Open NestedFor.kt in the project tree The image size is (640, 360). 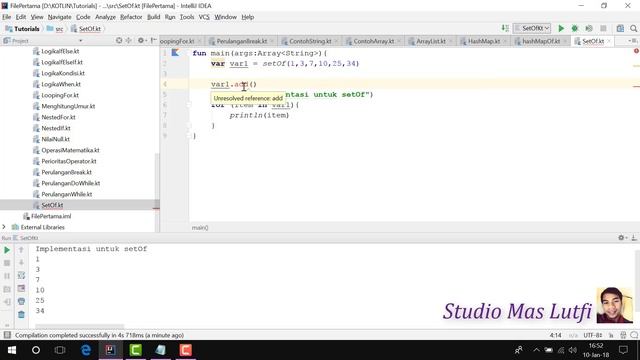tap(58, 117)
